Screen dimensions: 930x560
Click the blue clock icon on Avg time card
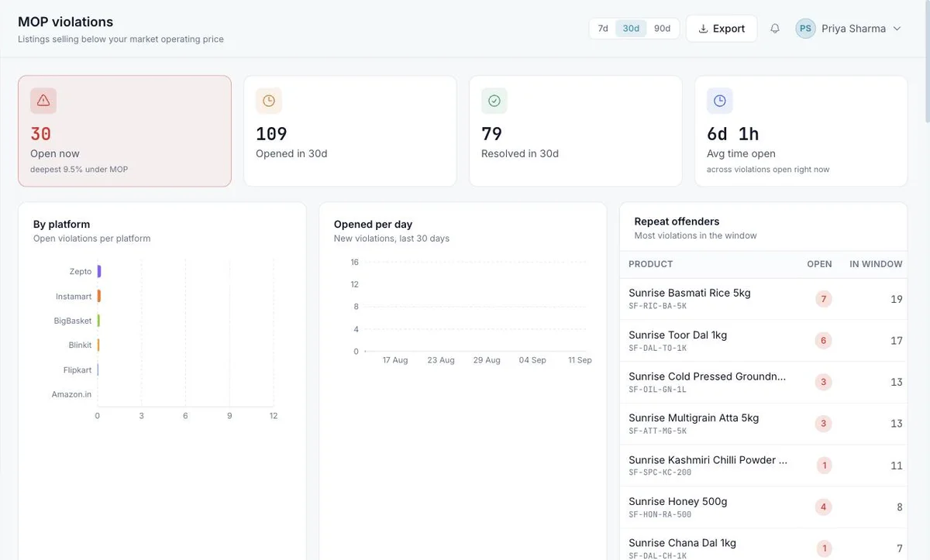tap(720, 101)
